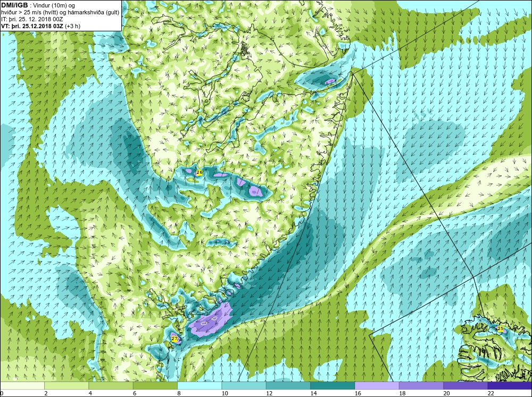Select the 0-2 m/s pale legend swatch
This screenshot has height=397, width=532.
[x=22, y=385]
